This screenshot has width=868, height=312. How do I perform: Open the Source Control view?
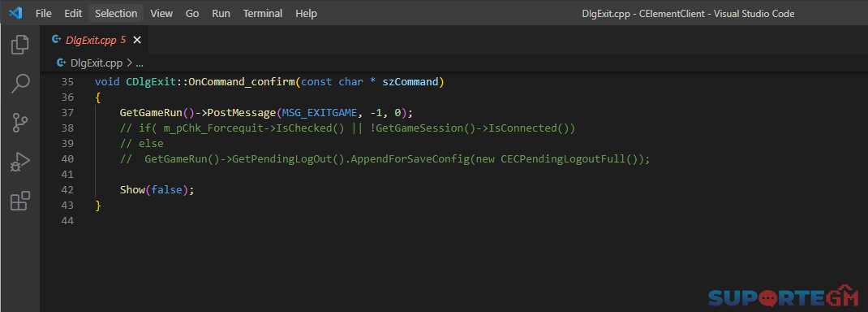20,123
